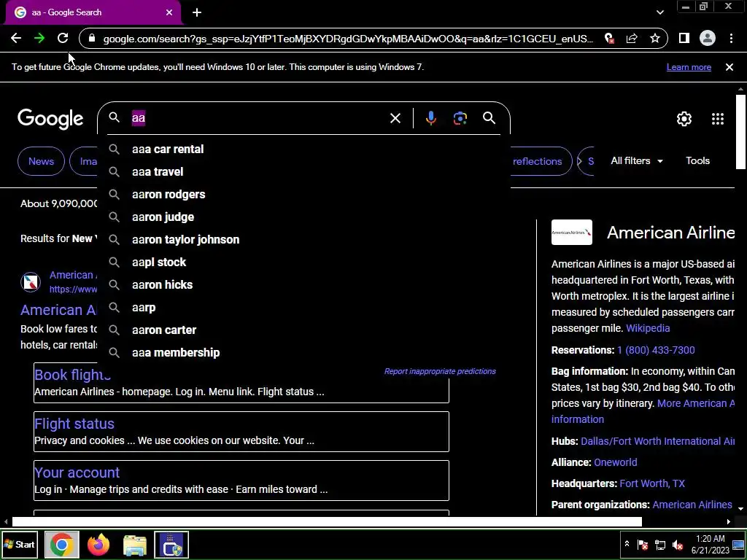Close the 'aa - Google Search' tab

click(169, 12)
